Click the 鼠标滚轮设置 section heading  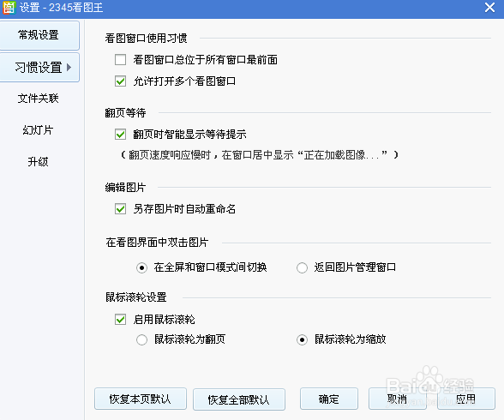[x=136, y=297]
